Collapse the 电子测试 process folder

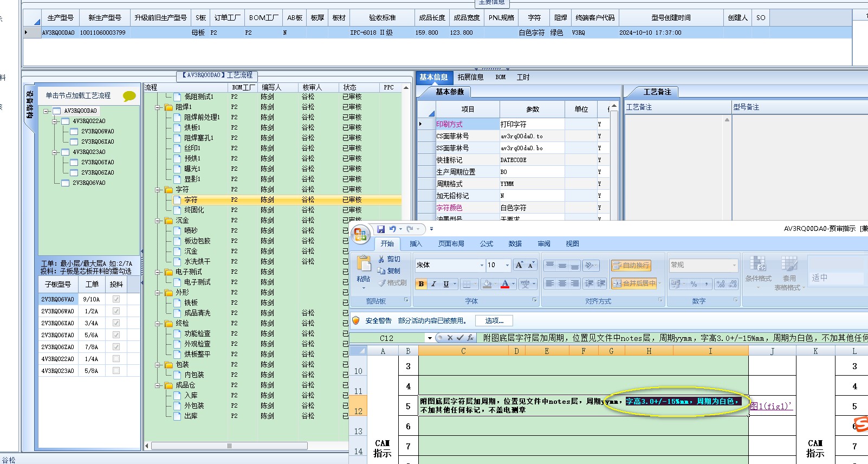158,272
